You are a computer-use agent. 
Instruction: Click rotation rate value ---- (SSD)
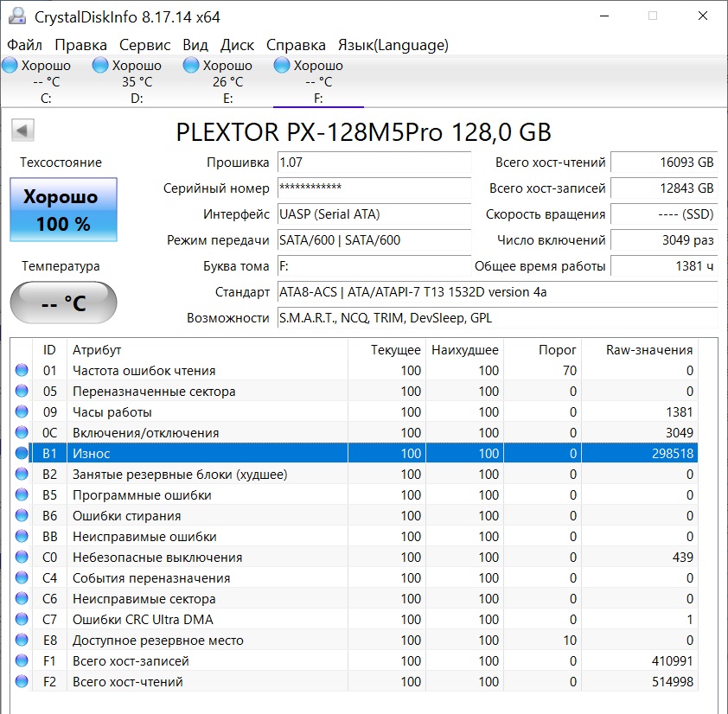click(x=664, y=214)
